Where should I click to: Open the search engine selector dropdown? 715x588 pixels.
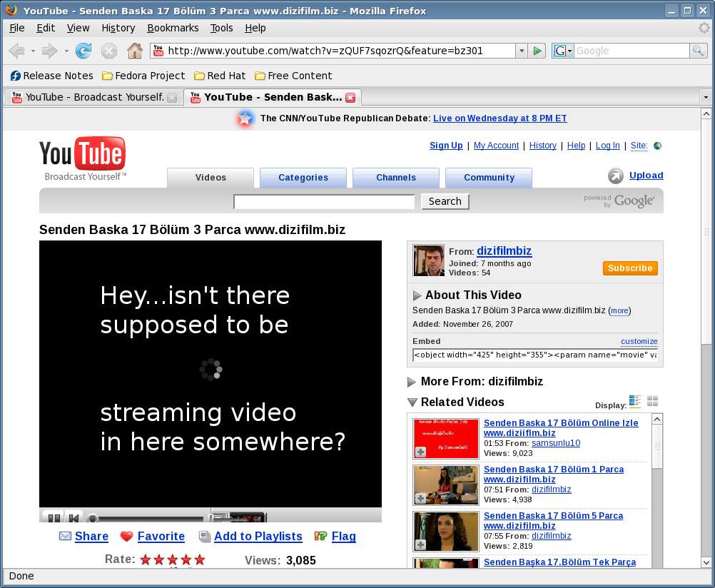point(563,51)
